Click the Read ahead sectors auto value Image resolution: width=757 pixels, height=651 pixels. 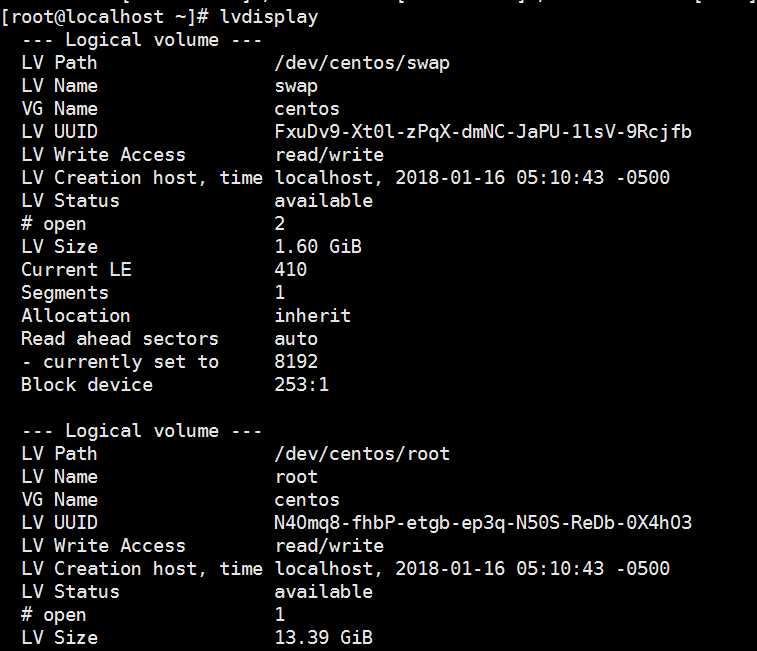click(296, 339)
